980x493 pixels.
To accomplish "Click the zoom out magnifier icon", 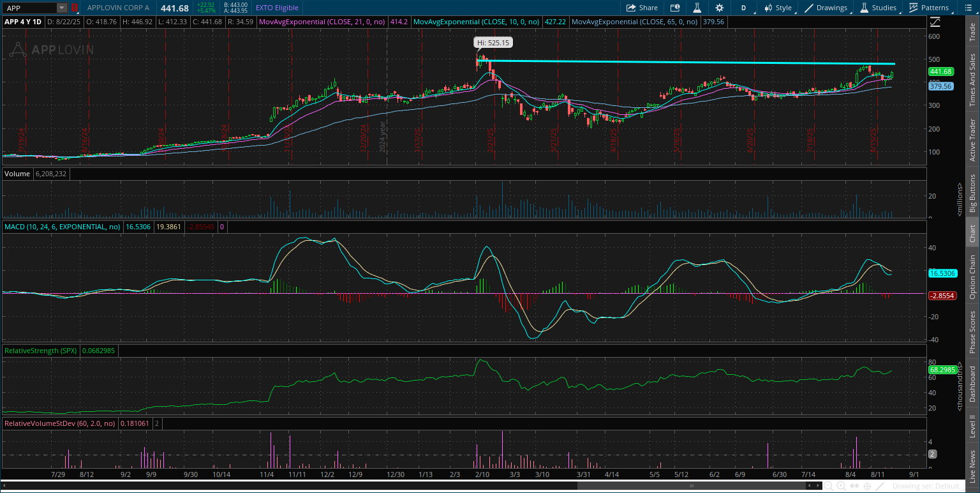I will click(828, 487).
